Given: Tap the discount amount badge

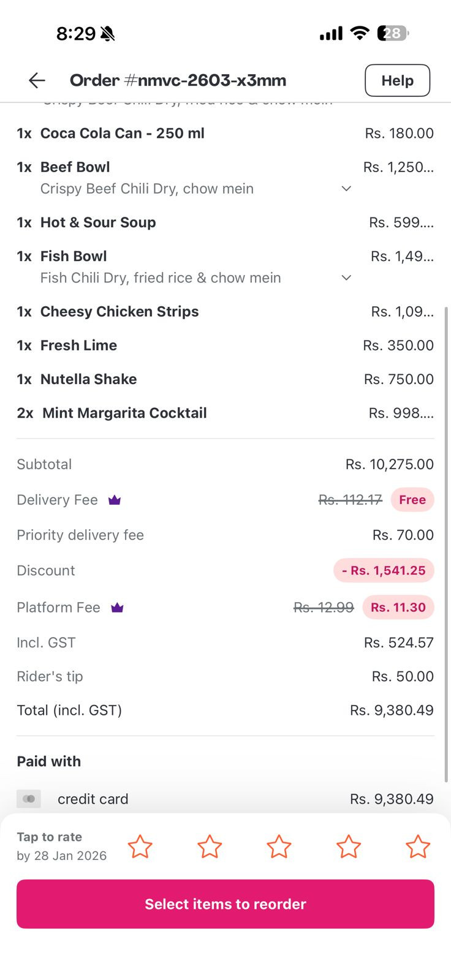Looking at the screenshot, I should (384, 570).
